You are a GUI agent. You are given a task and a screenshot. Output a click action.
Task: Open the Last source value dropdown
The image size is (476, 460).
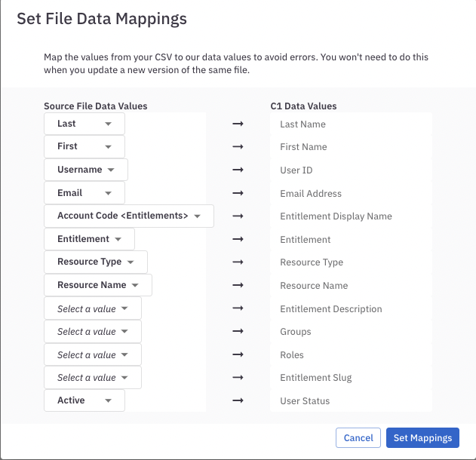[84, 124]
